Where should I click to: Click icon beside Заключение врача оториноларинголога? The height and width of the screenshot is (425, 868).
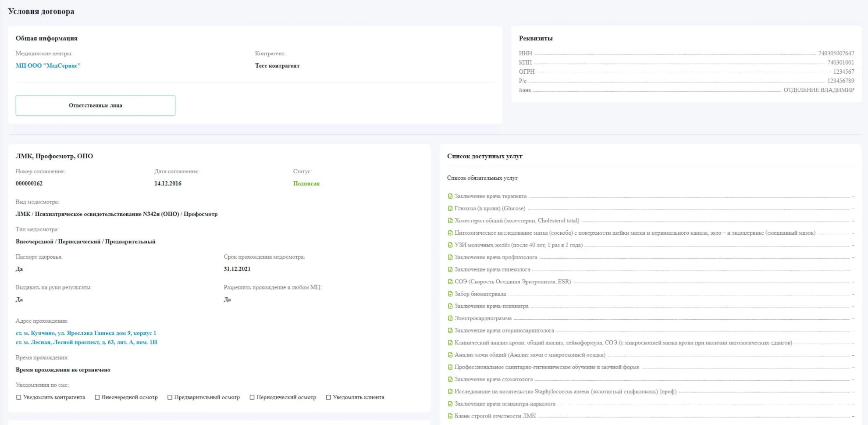click(x=450, y=331)
